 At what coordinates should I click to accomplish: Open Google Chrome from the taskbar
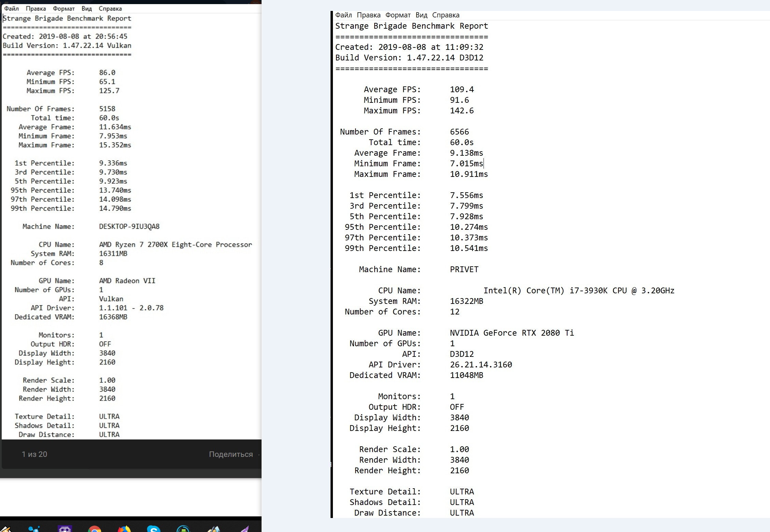(95, 529)
